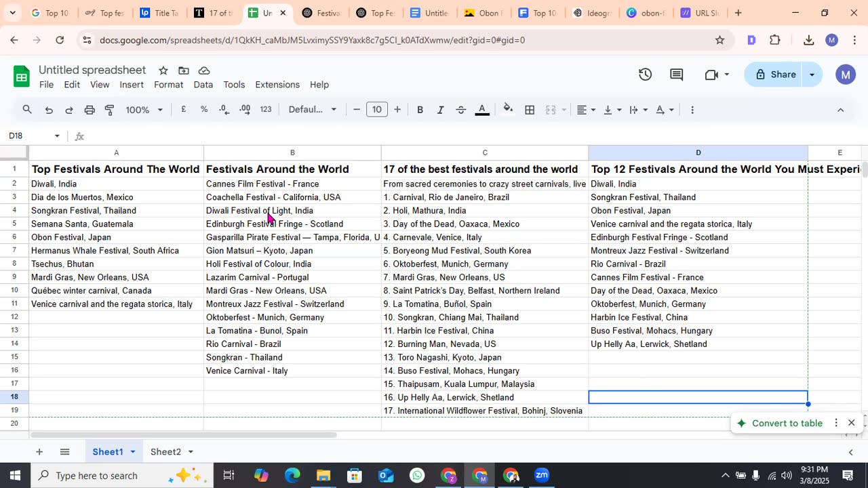868x488 pixels.
Task: Increase decimal places
Action: [x=245, y=110]
